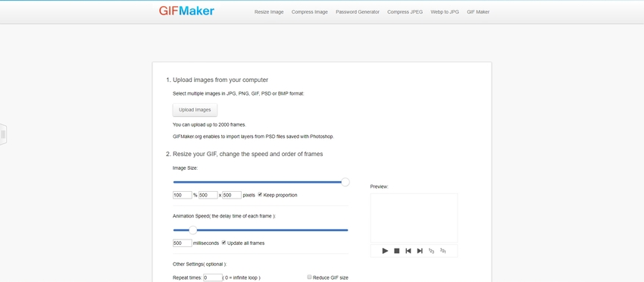
Task: Click the milliseconds delay field
Action: (x=183, y=243)
